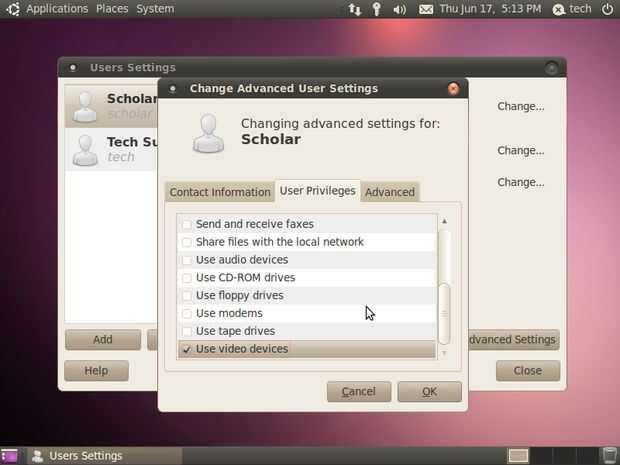
Task: Click the clock showing Thu Jun 17
Action: coord(490,9)
